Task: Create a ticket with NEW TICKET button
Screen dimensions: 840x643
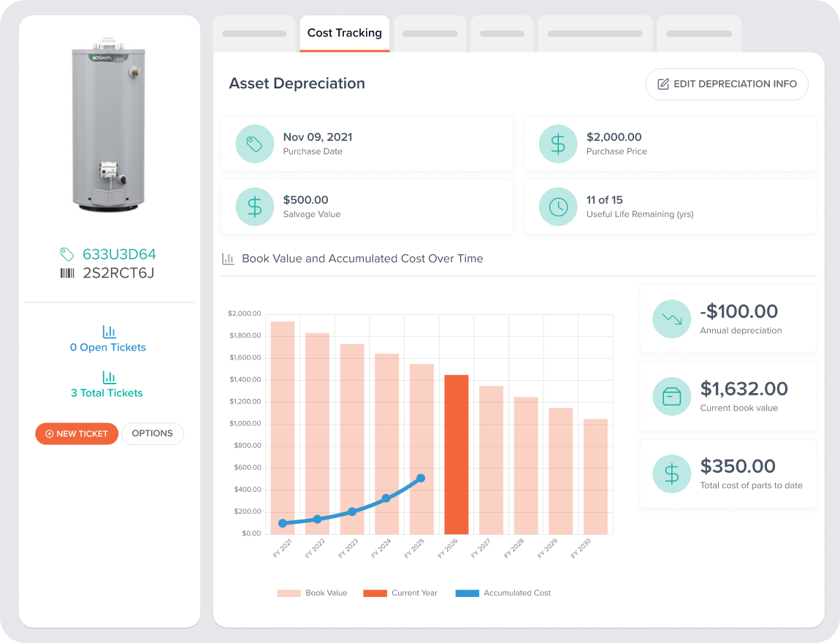Action: click(x=77, y=433)
